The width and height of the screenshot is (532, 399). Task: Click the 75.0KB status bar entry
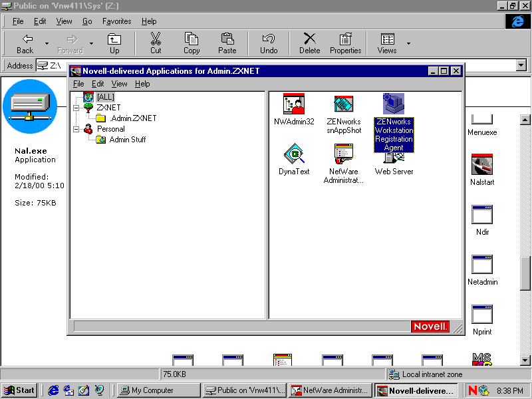273,374
